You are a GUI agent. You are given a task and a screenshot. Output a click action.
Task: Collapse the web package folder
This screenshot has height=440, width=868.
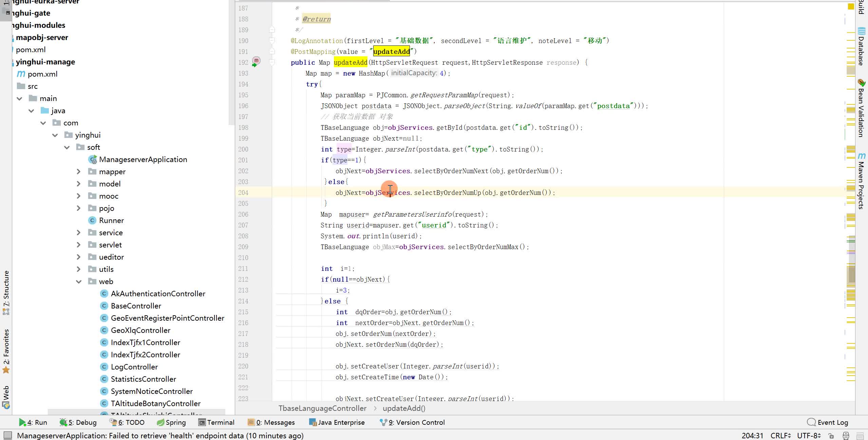pos(78,281)
